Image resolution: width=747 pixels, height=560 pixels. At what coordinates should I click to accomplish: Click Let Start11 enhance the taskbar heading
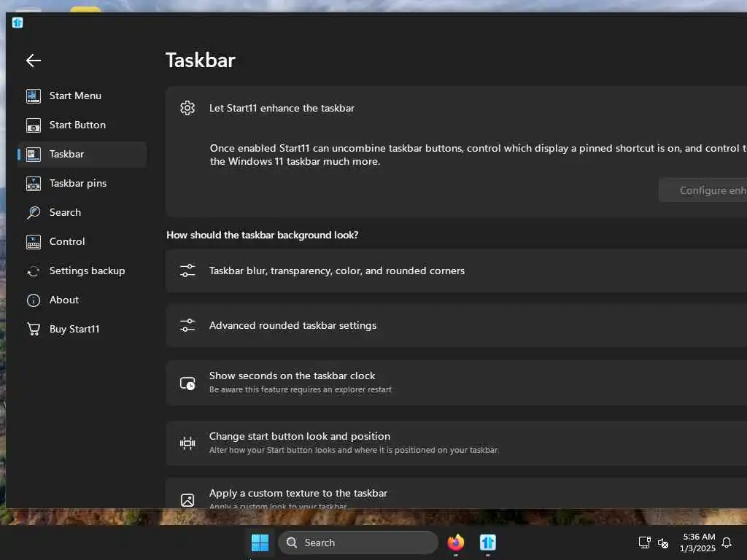point(282,108)
